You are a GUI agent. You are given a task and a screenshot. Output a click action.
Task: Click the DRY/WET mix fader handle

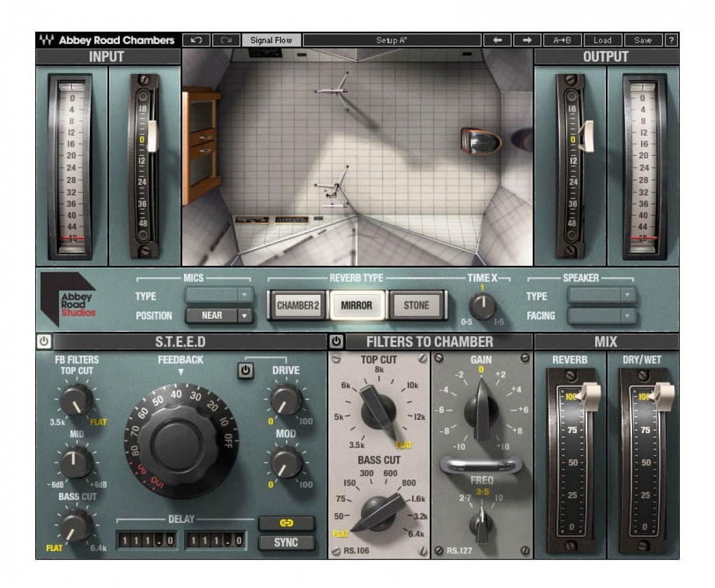coord(663,397)
